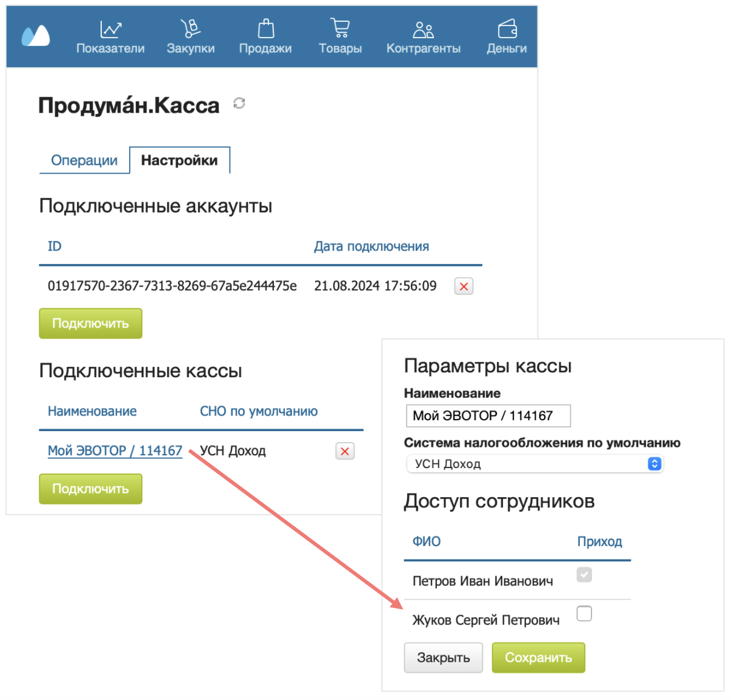Open tax system dropdown УСН Доход
This screenshot has height=700, width=732.
click(x=535, y=464)
